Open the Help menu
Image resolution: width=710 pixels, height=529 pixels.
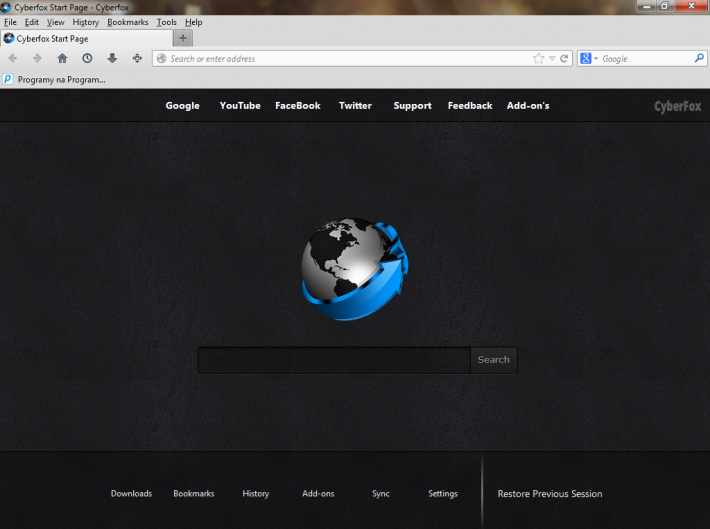[194, 22]
